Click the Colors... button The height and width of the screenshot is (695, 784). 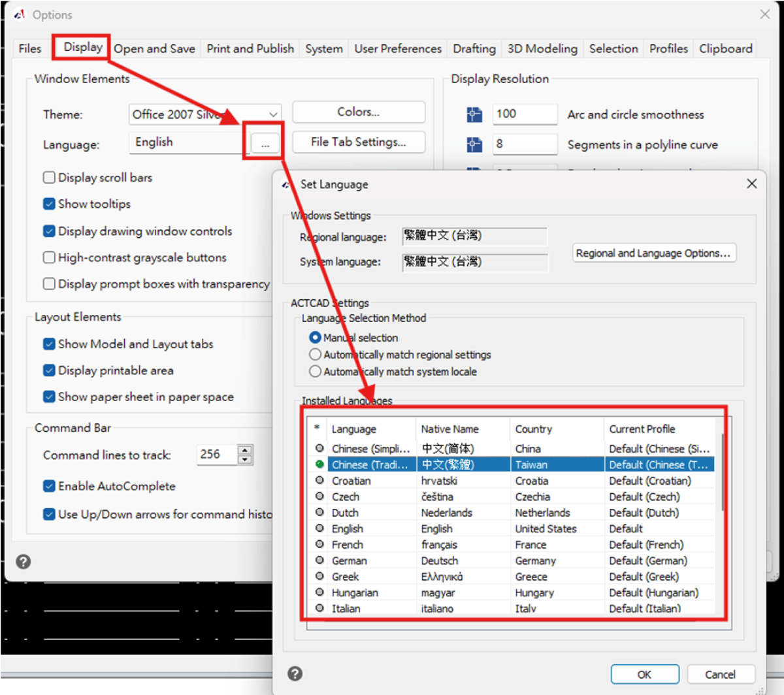359,112
